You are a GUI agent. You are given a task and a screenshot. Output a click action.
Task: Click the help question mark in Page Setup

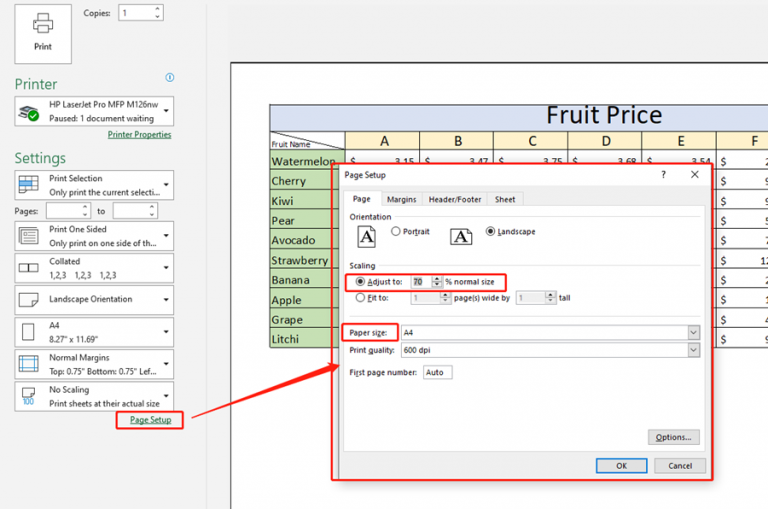tap(663, 174)
